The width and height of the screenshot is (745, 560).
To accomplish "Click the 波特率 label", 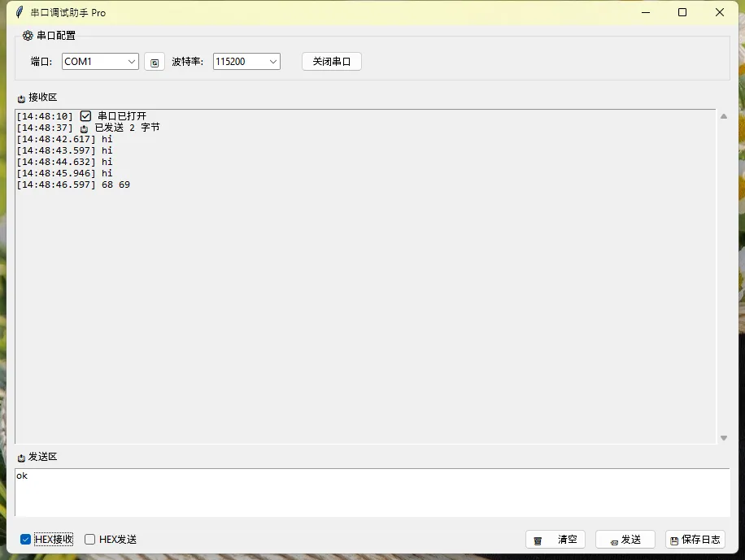I will [187, 62].
